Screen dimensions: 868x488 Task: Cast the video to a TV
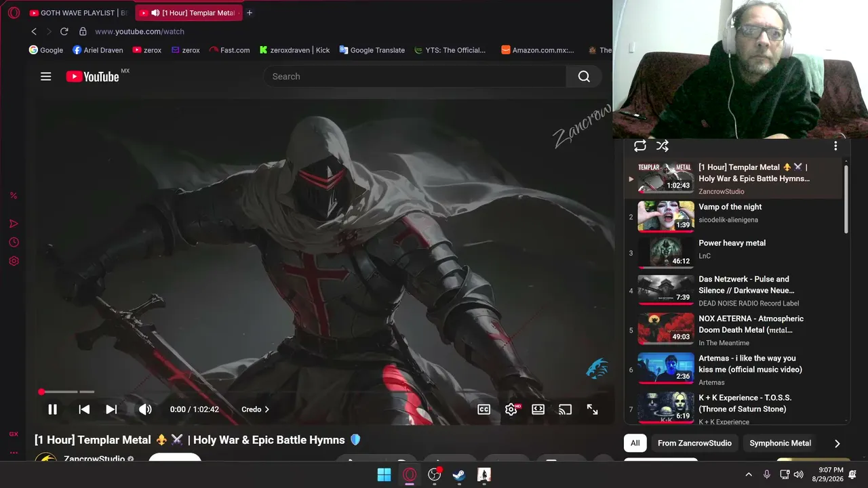565,409
